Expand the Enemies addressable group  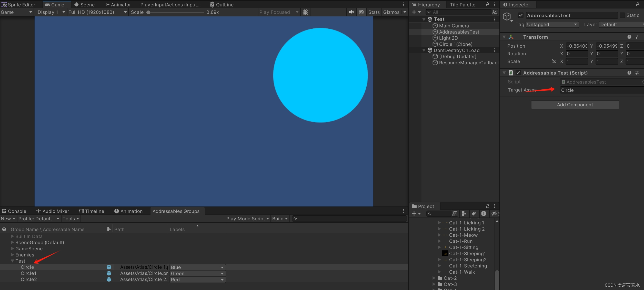click(12, 255)
